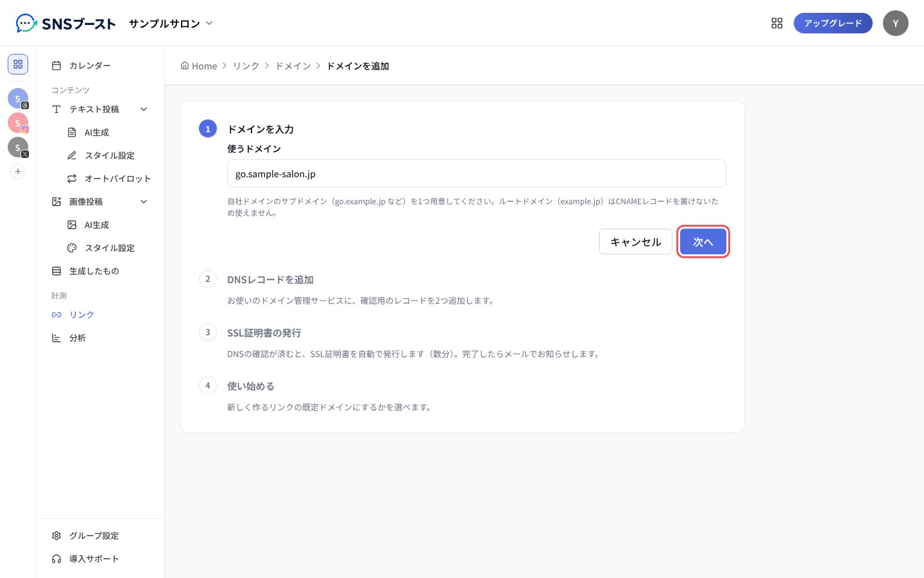The image size is (924, 578).
Task: Open the サンプルサロン workspace dropdown
Action: (171, 24)
